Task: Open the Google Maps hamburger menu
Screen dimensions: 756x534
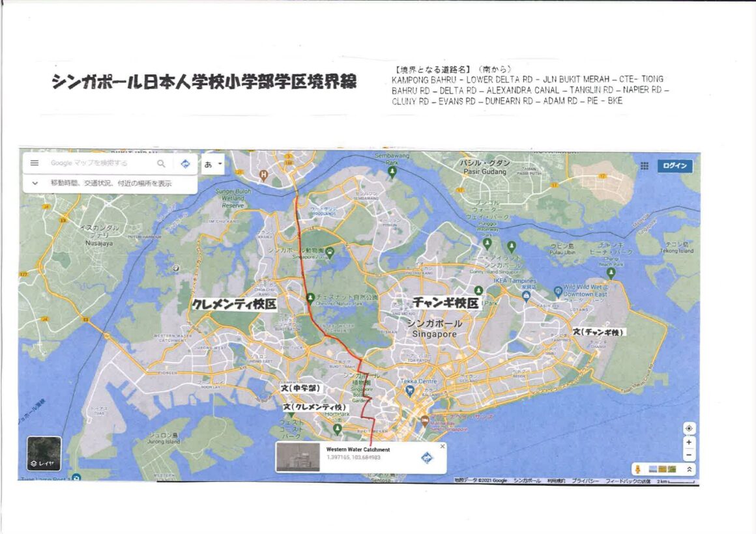Action: tap(35, 163)
